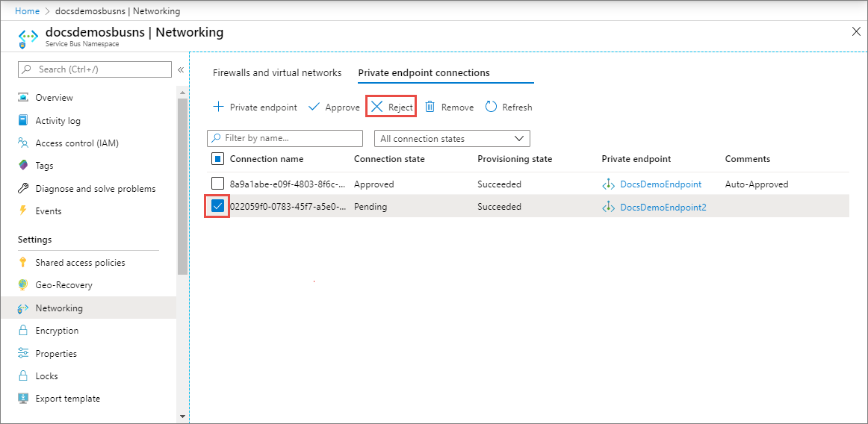Image resolution: width=868 pixels, height=424 pixels.
Task: Select the Private endpoint connections tab
Action: click(x=424, y=72)
